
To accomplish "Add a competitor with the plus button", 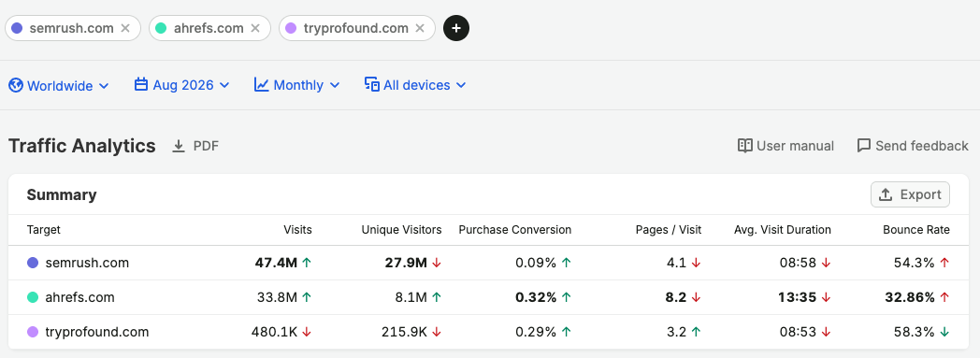I will pyautogui.click(x=456, y=28).
